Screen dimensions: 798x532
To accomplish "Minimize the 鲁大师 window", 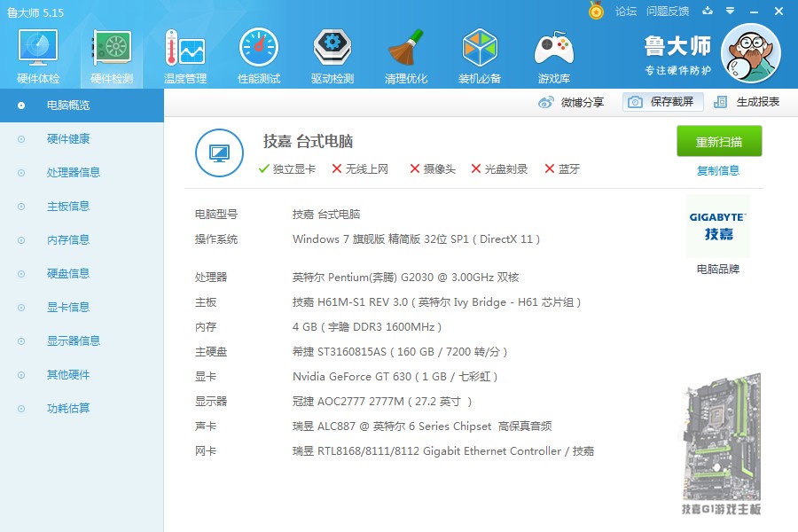I will tap(755, 12).
